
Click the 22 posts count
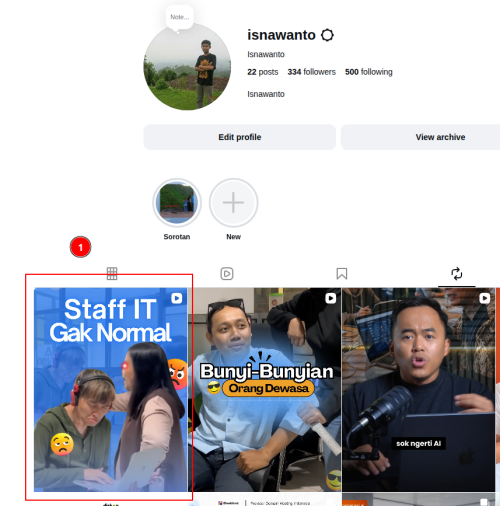[263, 72]
